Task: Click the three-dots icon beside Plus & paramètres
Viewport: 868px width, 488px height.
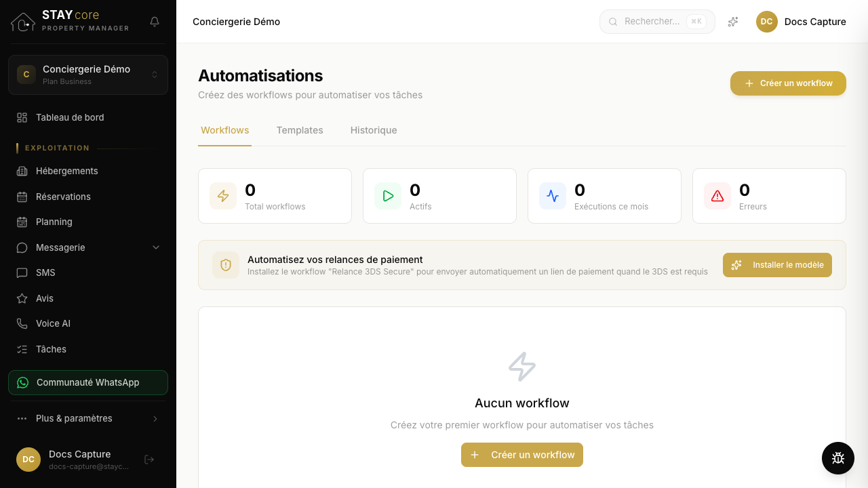Action: 22,418
